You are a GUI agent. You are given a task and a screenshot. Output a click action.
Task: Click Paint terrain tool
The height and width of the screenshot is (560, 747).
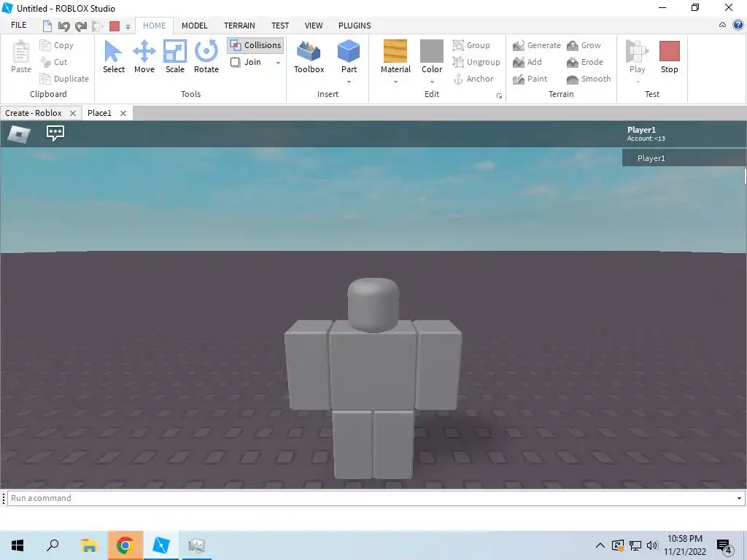click(x=530, y=79)
